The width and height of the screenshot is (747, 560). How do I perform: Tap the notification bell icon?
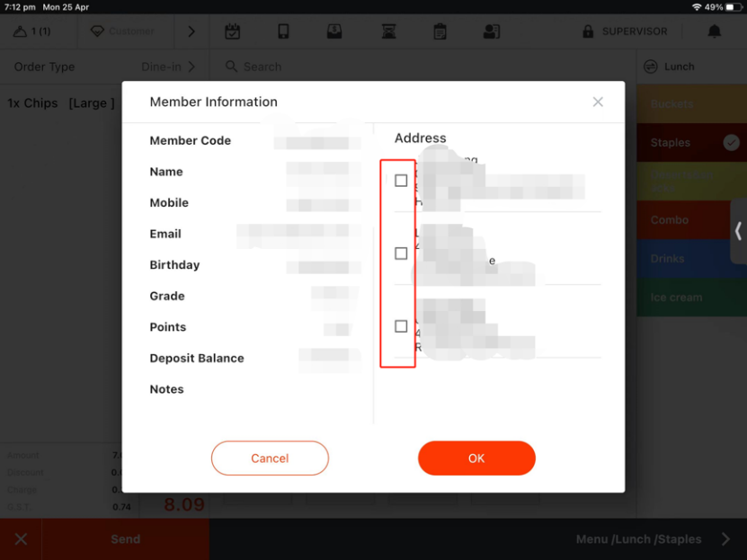click(x=715, y=31)
